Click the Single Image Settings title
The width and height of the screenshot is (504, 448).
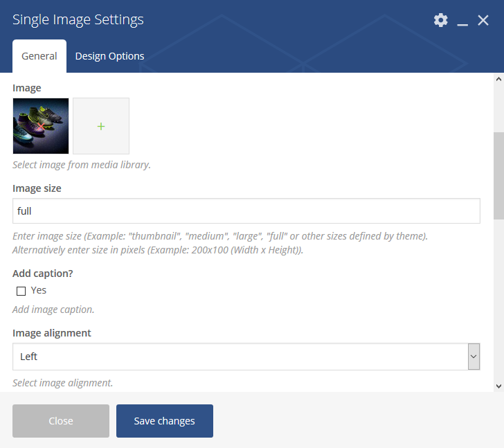(78, 20)
